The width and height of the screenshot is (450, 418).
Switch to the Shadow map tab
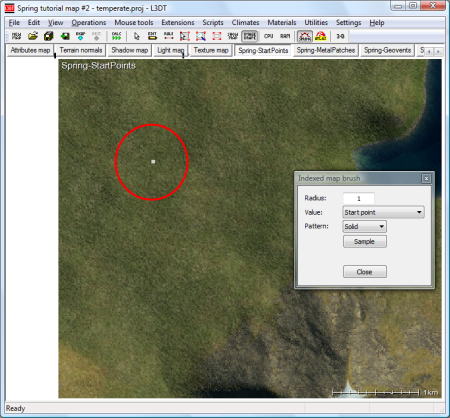point(130,50)
